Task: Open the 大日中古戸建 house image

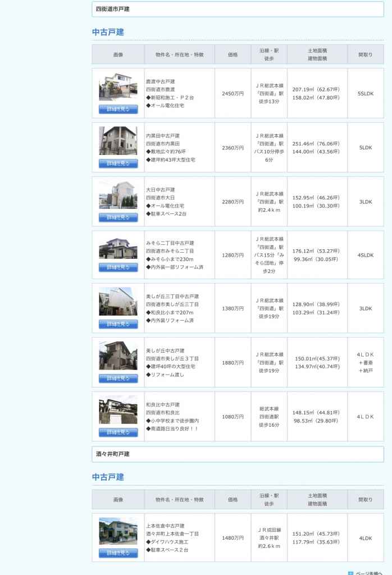Action: click(x=118, y=195)
